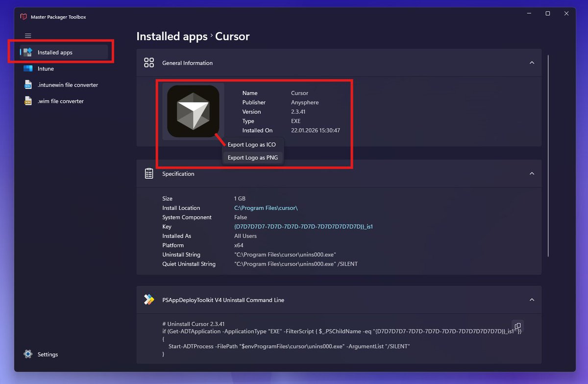This screenshot has width=588, height=384.
Task: Copy the uninstall command line
Action: click(x=517, y=326)
